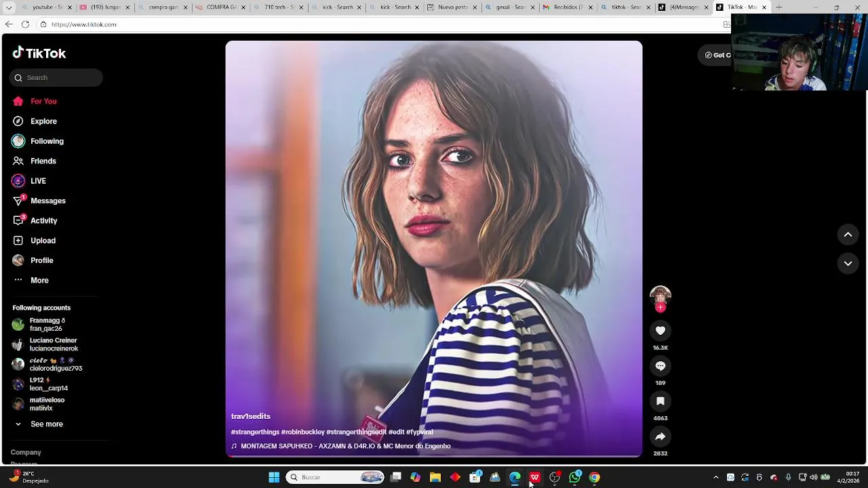Click the #robinbuckley hashtag
Viewport: 868px width, 488px height.
[302, 432]
